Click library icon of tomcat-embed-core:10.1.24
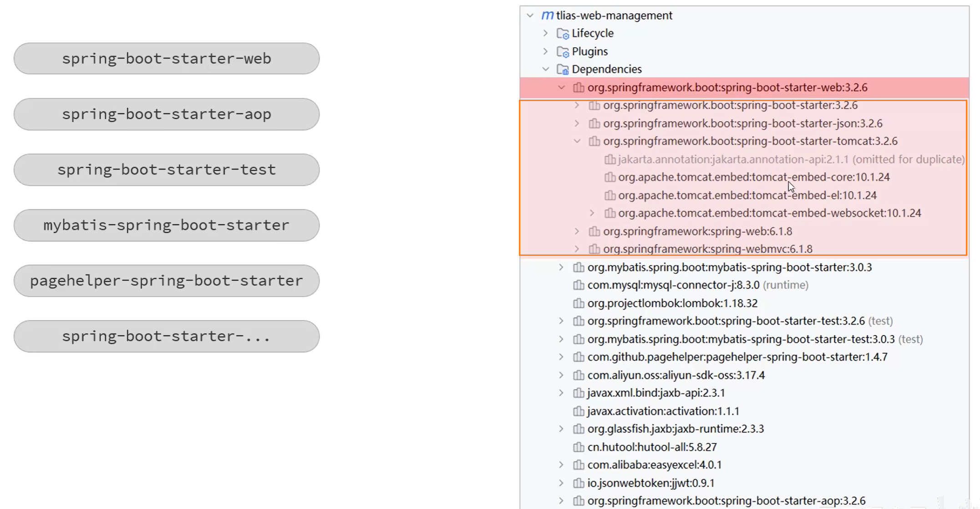 coord(610,177)
